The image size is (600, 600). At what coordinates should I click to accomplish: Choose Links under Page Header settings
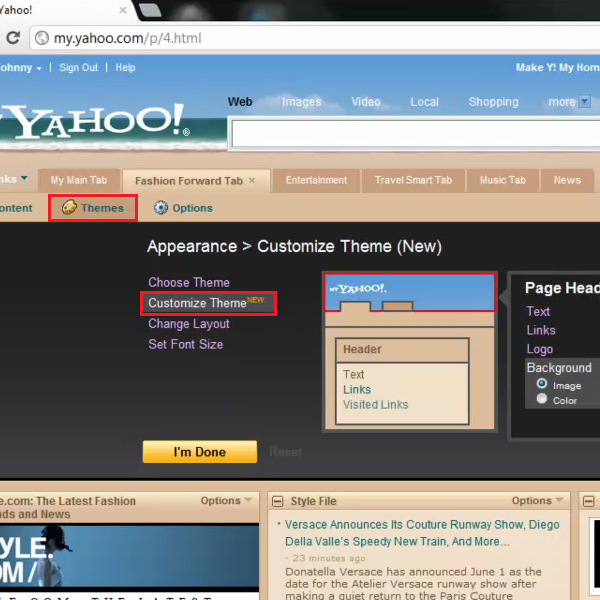[x=541, y=330]
